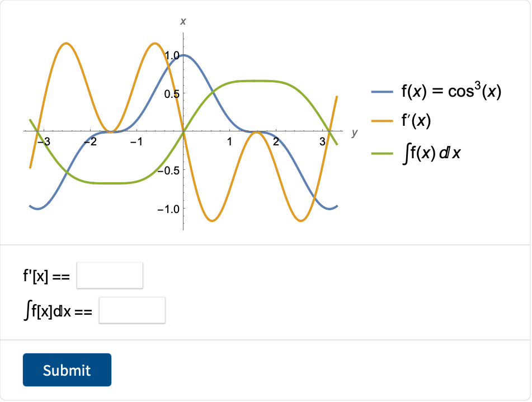Click the f′(x) legend label
Image resolution: width=532 pixels, height=402 pixels.
tap(416, 120)
